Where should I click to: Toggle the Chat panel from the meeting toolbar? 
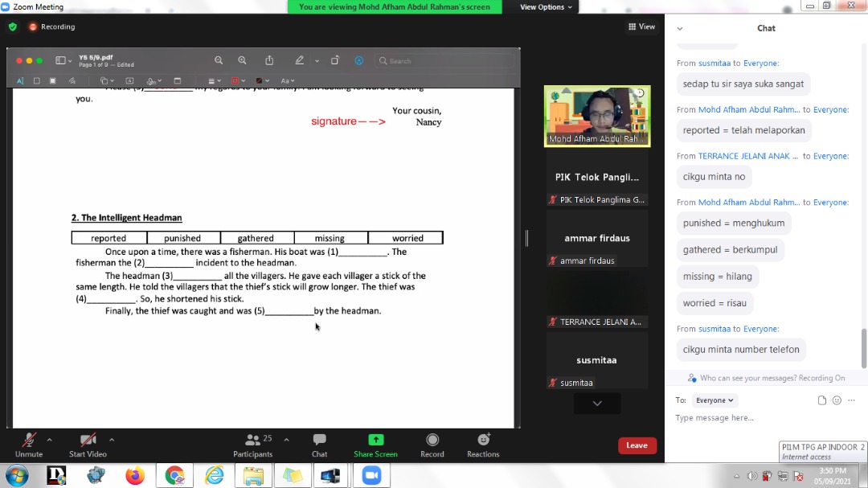(319, 445)
